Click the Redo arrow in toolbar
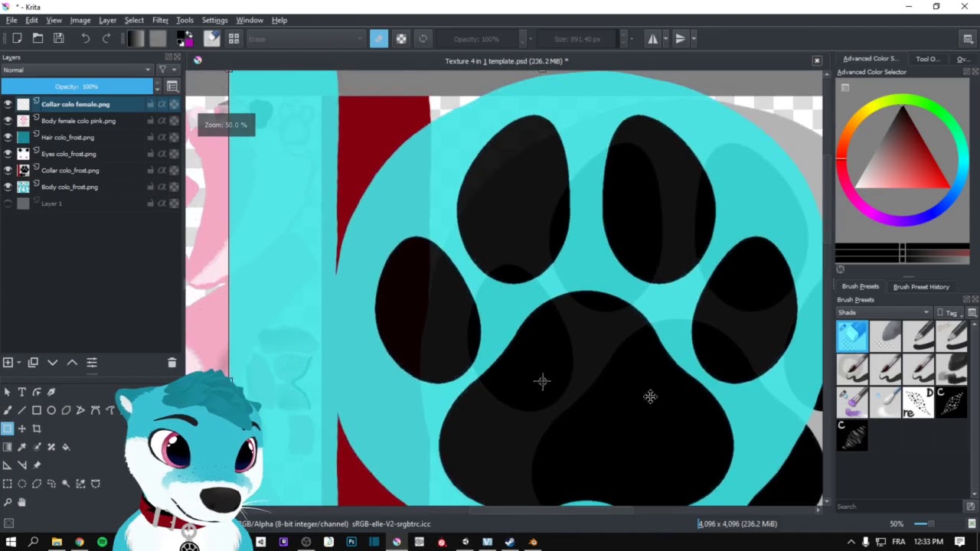The image size is (980, 551). point(106,38)
